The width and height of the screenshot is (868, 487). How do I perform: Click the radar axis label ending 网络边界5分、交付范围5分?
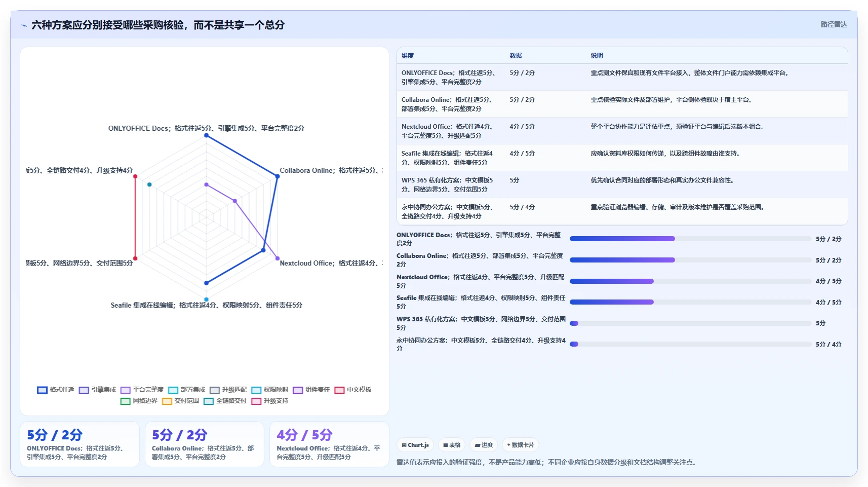click(80, 263)
